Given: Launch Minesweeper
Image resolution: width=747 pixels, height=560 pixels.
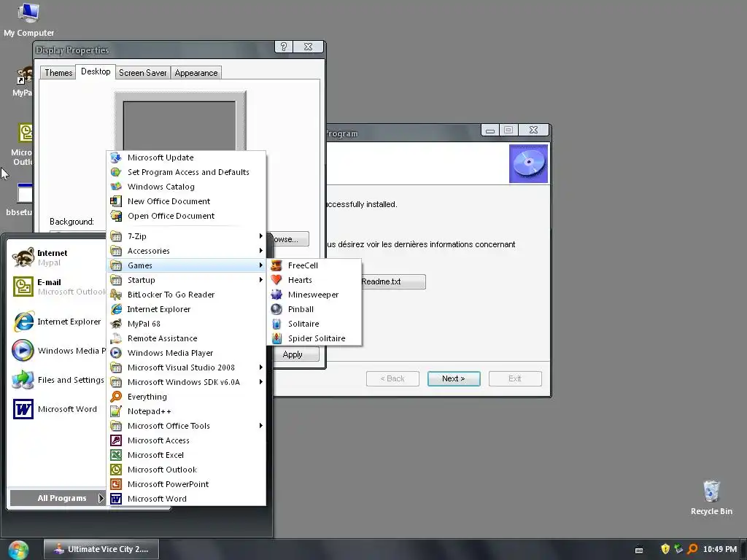Looking at the screenshot, I should (x=314, y=295).
